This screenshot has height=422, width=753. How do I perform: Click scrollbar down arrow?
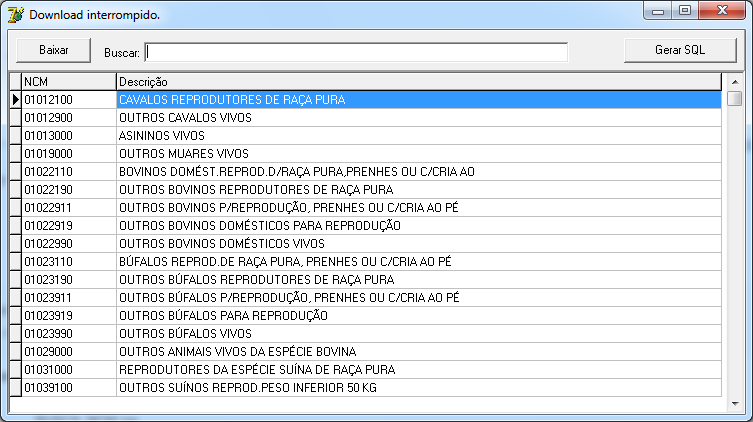click(x=735, y=404)
